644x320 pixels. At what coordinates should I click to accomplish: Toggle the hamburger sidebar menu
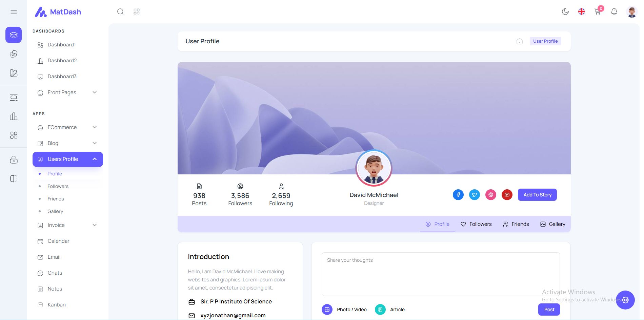14,12
